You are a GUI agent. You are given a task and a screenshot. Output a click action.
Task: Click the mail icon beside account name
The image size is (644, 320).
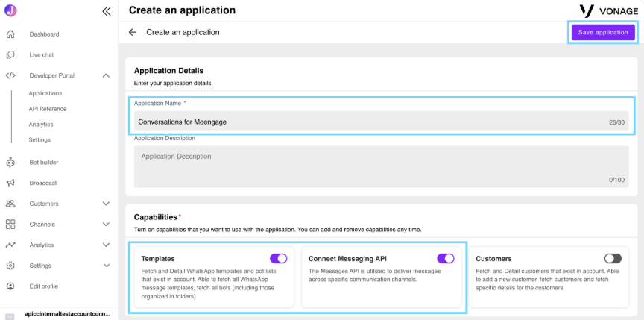10,317
